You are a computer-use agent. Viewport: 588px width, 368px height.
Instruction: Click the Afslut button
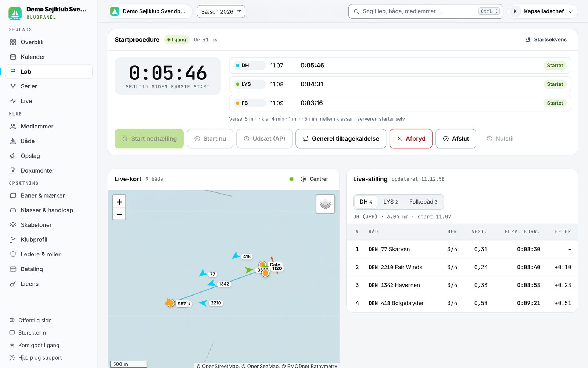pyautogui.click(x=456, y=139)
